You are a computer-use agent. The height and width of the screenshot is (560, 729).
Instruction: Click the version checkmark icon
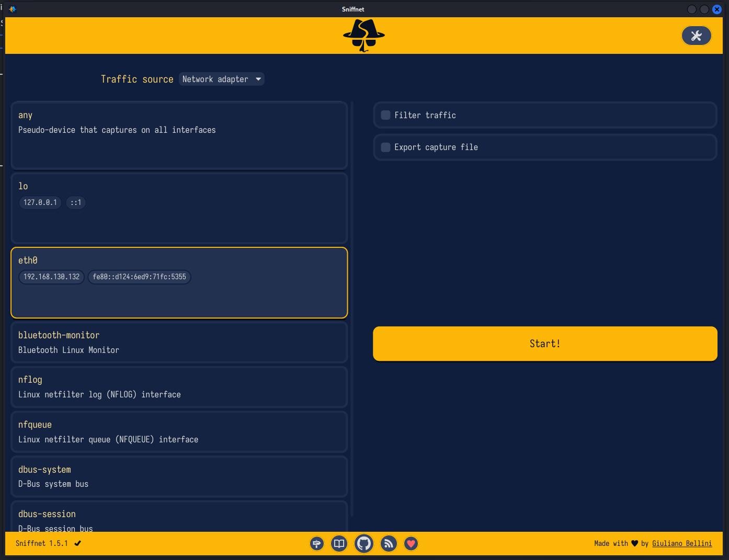(x=77, y=543)
